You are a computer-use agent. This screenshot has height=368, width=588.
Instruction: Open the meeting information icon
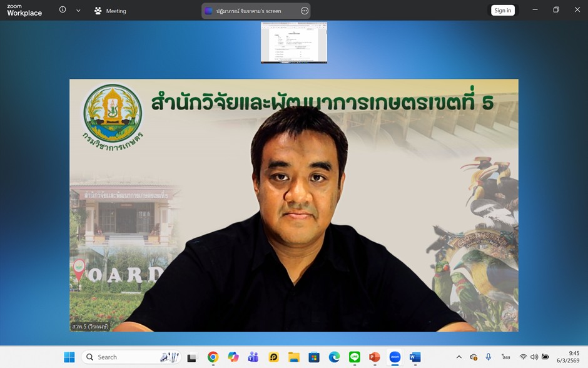tap(63, 10)
